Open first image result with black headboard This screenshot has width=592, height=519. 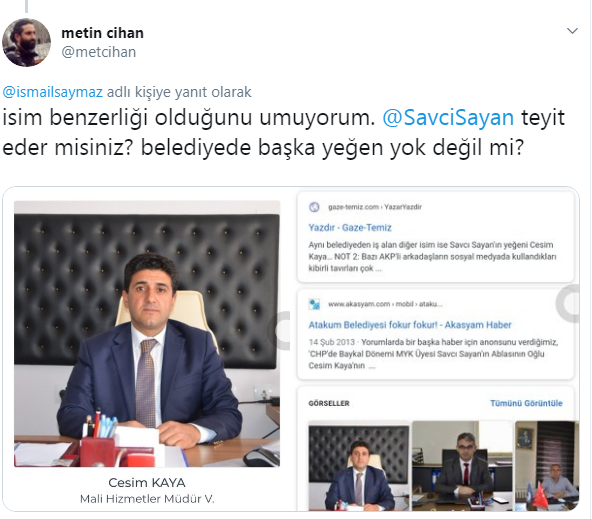pos(359,466)
